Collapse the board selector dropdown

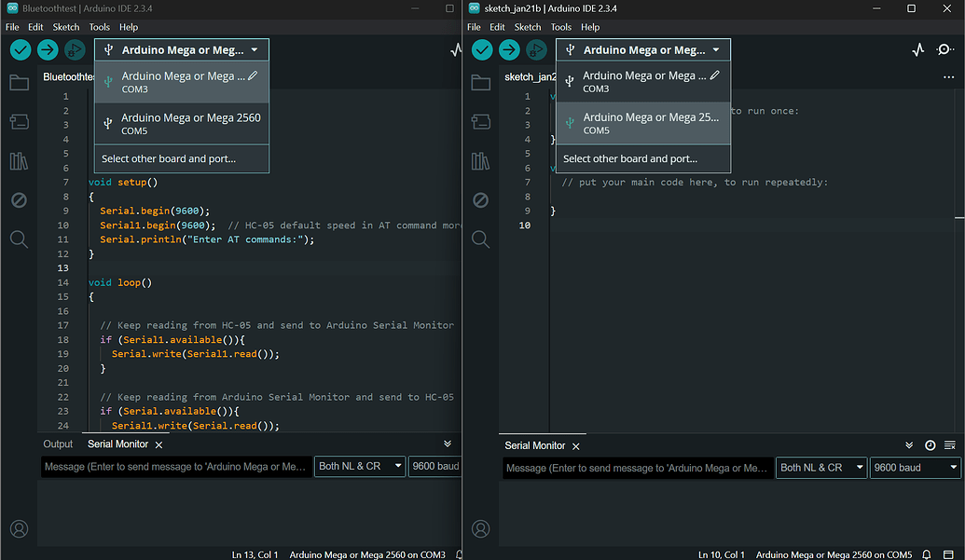pos(181,49)
